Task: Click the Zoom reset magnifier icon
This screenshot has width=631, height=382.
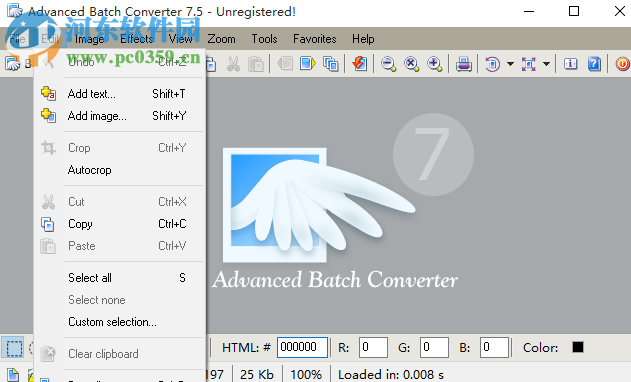Action: 411,64
